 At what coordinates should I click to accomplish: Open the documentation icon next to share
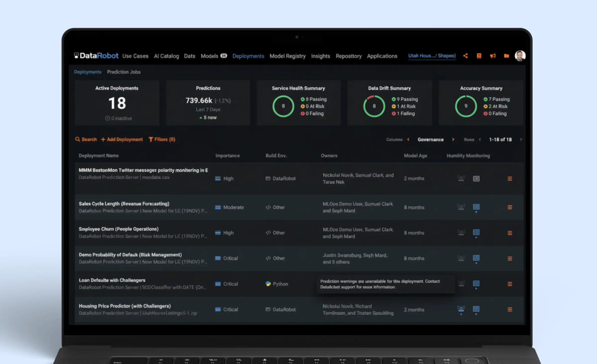point(479,56)
